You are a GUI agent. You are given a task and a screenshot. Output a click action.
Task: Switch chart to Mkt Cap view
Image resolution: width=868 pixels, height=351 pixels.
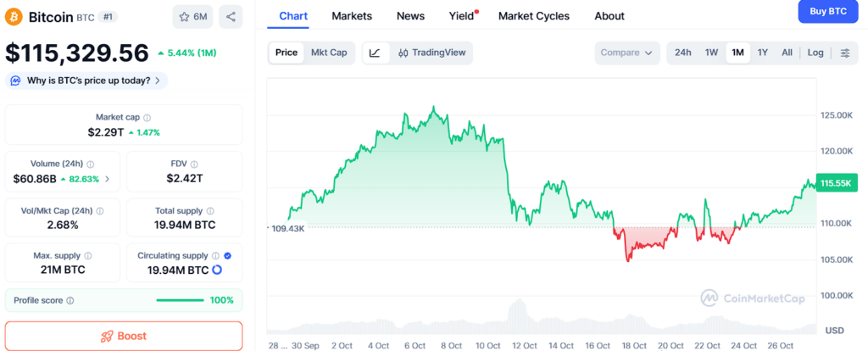coord(329,53)
